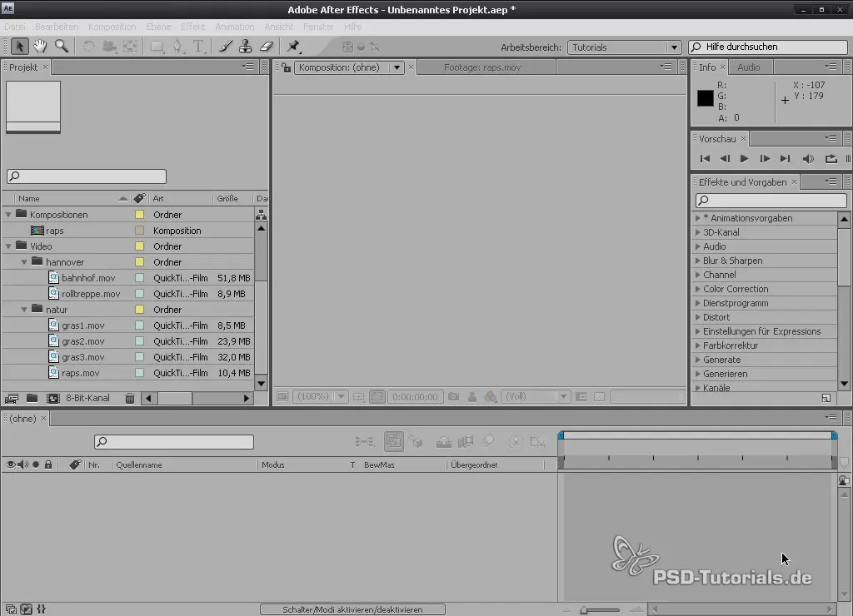
Task: Select the Hand tool
Action: pyautogui.click(x=40, y=47)
